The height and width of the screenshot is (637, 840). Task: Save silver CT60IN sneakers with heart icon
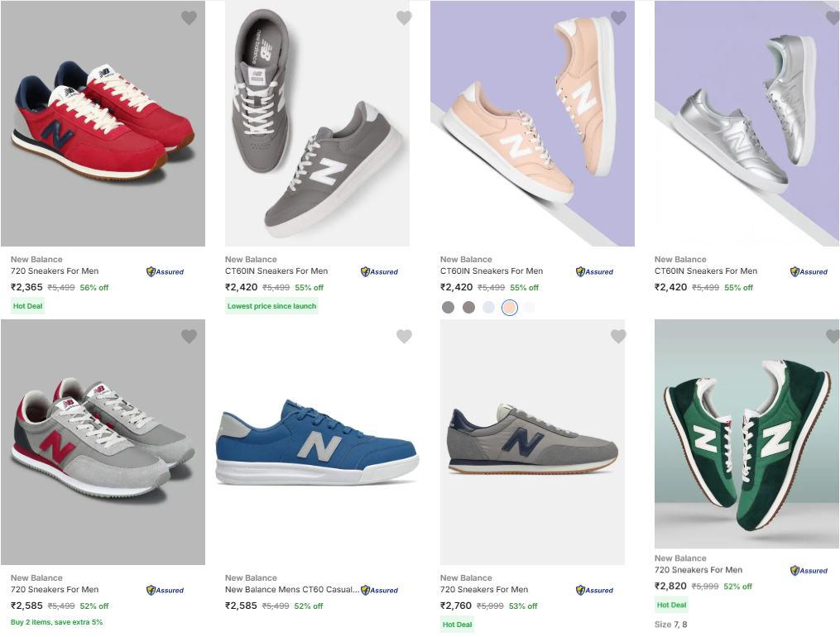point(833,18)
